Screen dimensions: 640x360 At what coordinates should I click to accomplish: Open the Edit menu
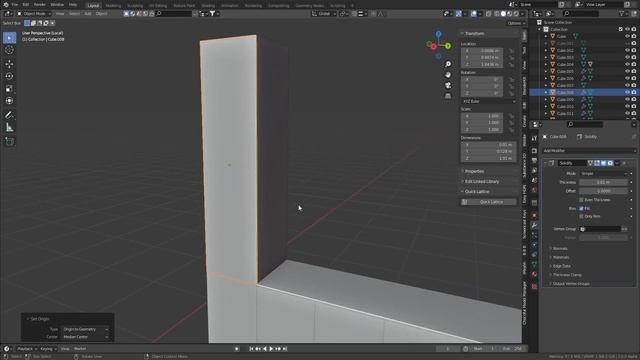(x=26, y=4)
